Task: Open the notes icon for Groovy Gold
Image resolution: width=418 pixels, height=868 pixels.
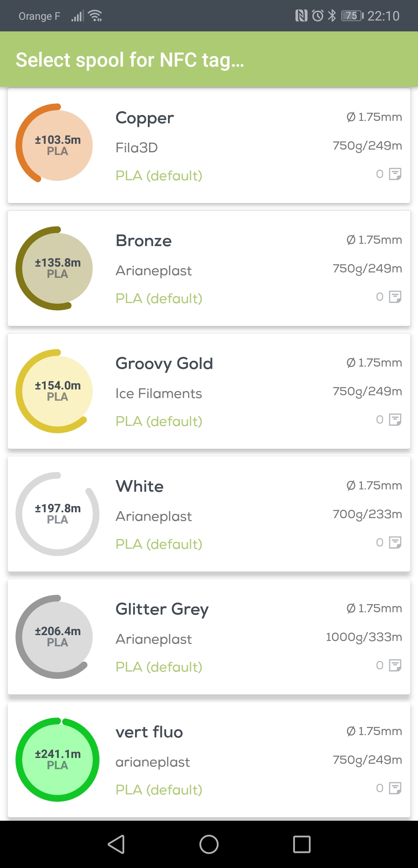Action: click(x=395, y=420)
